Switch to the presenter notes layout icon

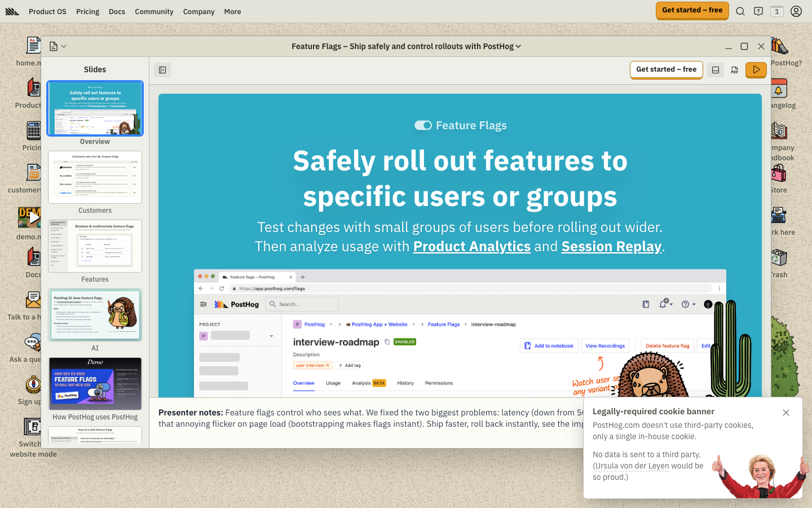coord(716,70)
